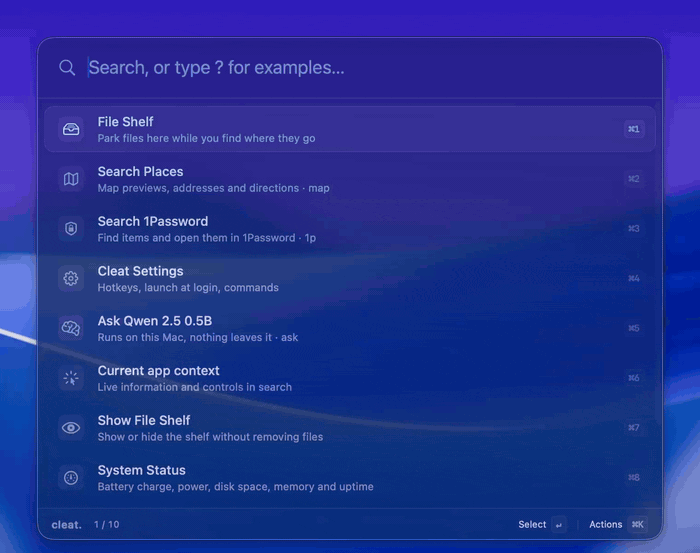Click the ⌘8 shortcut badge

(634, 478)
